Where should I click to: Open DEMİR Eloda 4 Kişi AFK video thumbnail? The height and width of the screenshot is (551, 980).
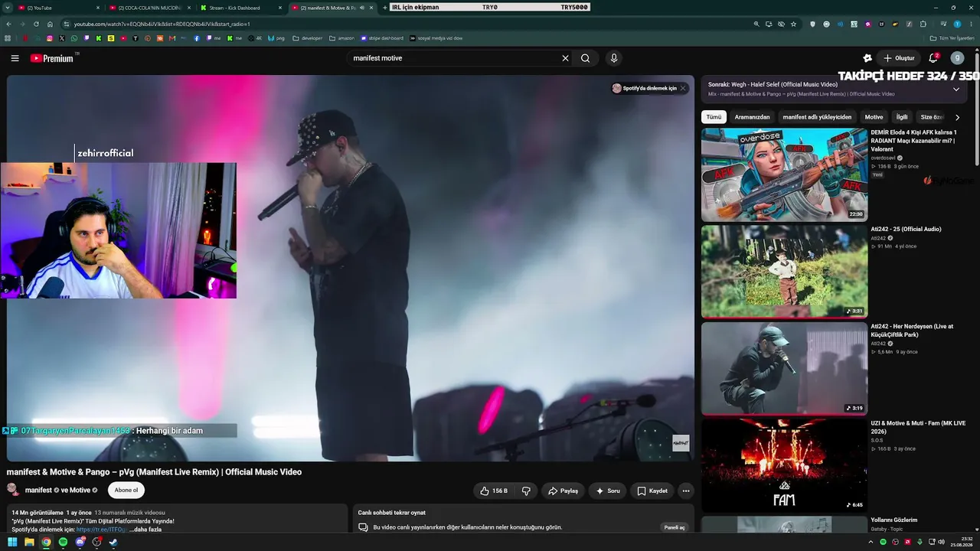point(784,174)
